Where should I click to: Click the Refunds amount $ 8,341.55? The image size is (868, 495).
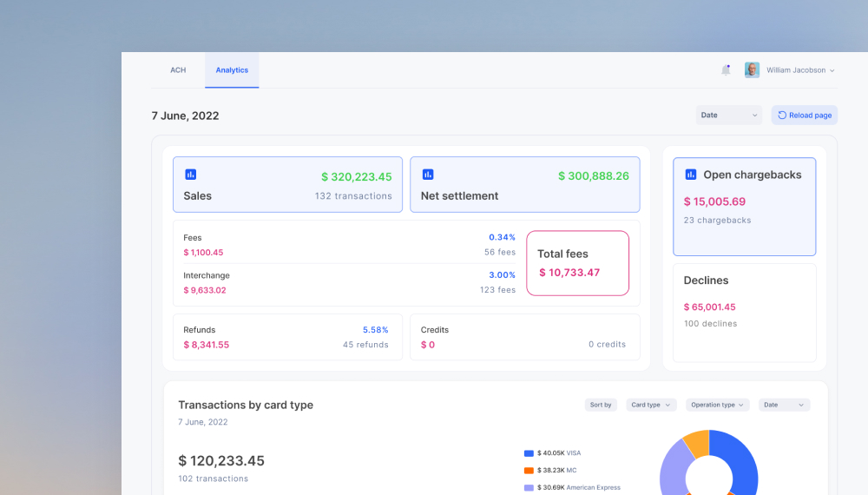pyautogui.click(x=206, y=345)
